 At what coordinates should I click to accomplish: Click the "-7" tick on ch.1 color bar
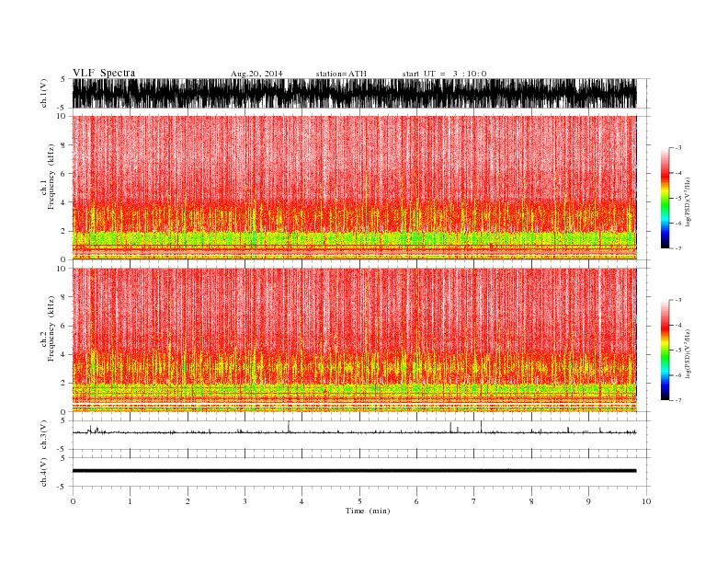point(678,248)
